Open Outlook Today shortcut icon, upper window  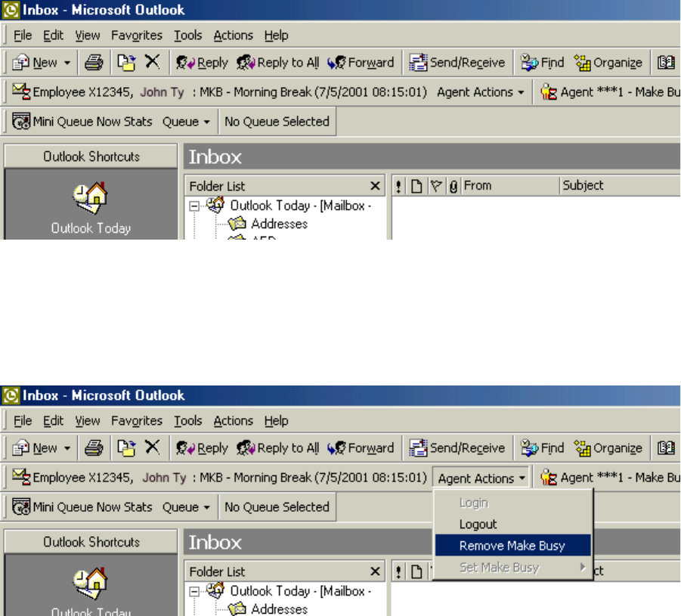point(91,198)
